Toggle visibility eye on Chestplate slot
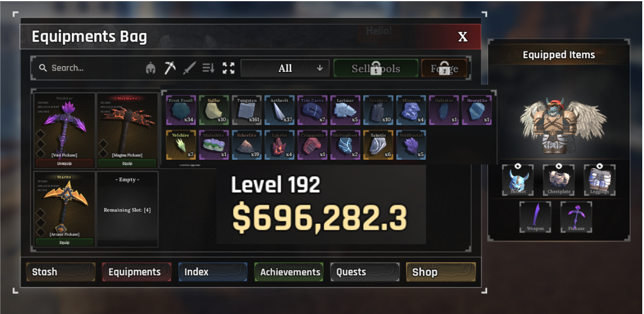The width and height of the screenshot is (644, 314). 558,166
